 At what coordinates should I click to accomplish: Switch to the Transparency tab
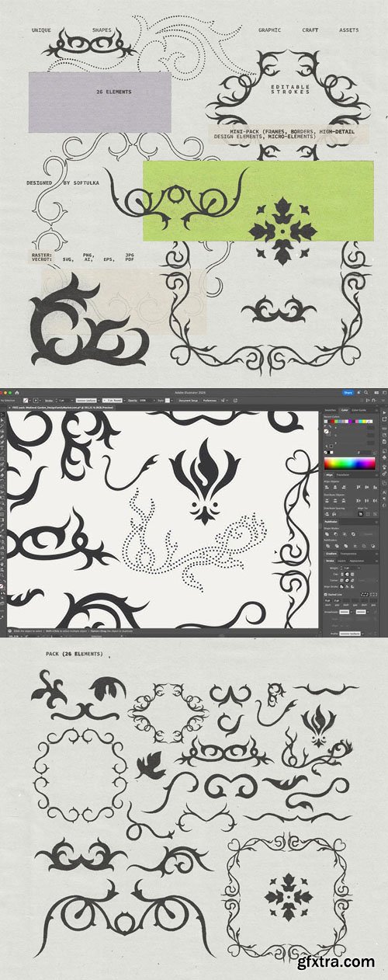point(348,554)
